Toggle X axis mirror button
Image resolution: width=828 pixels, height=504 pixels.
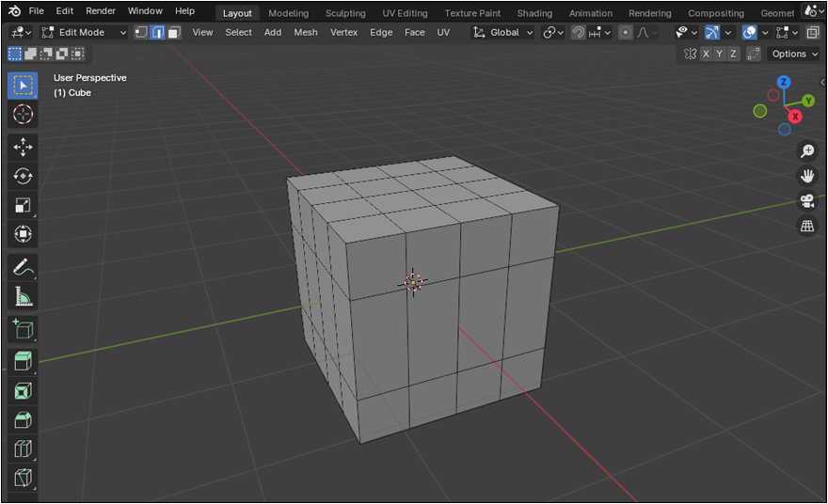click(707, 54)
